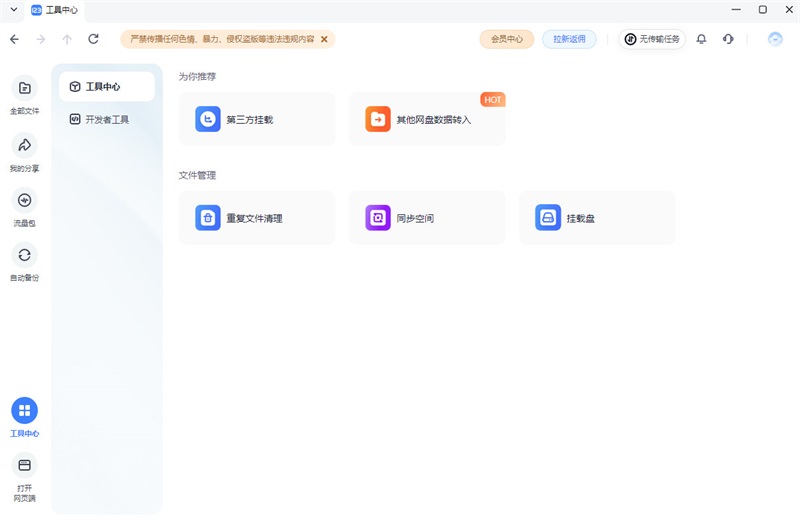Click the 文件管理 heading
The width and height of the screenshot is (800, 520).
pyautogui.click(x=197, y=176)
